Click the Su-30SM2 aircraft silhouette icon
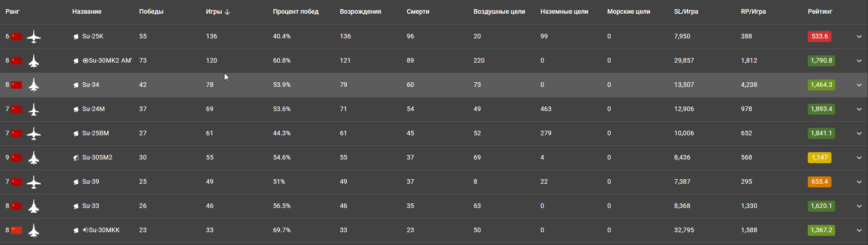Screen dimensions: 868x245 pyautogui.click(x=34, y=158)
